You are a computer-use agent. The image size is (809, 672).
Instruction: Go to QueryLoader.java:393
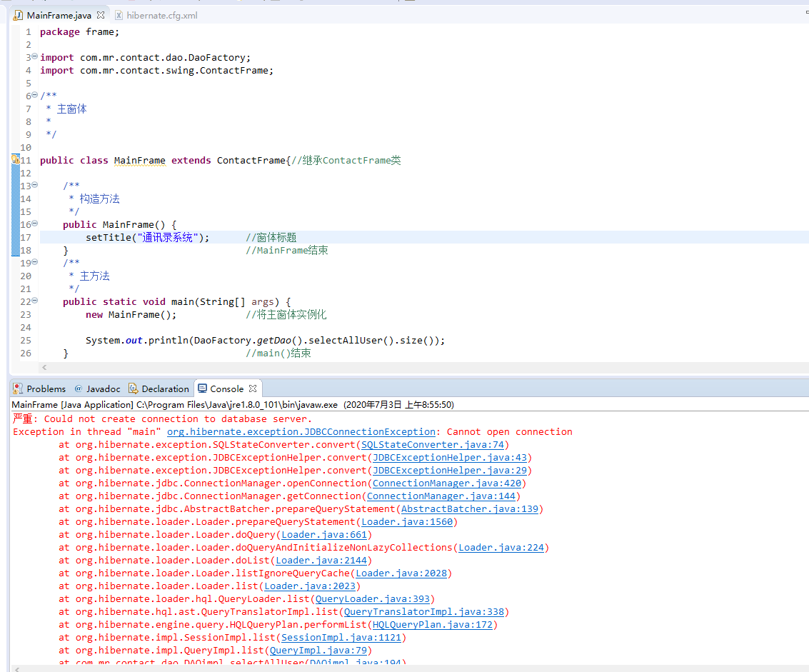click(373, 598)
